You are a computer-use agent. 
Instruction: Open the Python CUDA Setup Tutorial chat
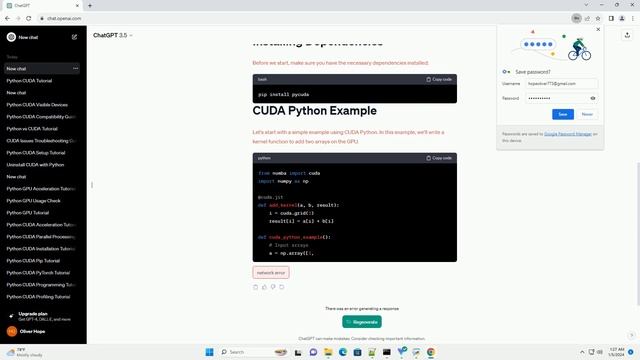coord(36,153)
